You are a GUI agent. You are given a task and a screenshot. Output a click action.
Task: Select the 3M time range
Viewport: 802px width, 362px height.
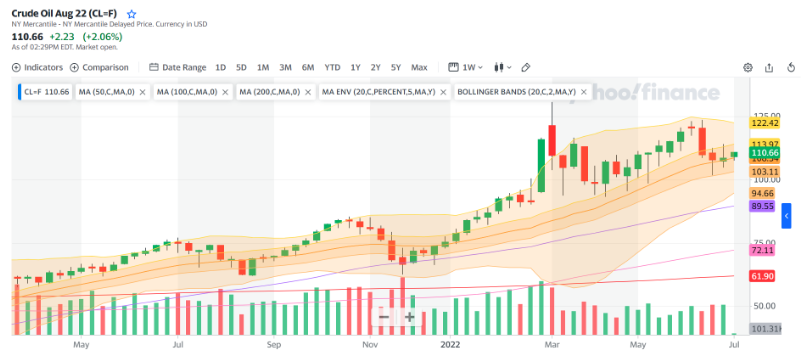click(x=285, y=67)
